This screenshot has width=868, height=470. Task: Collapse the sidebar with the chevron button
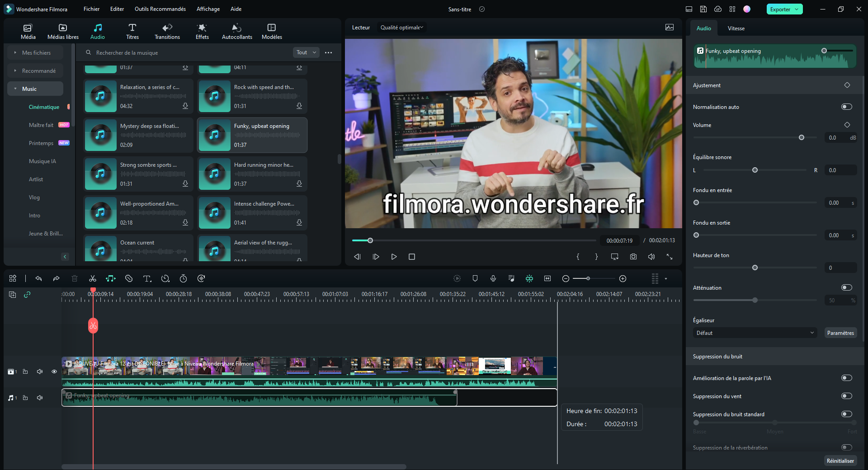[65, 257]
